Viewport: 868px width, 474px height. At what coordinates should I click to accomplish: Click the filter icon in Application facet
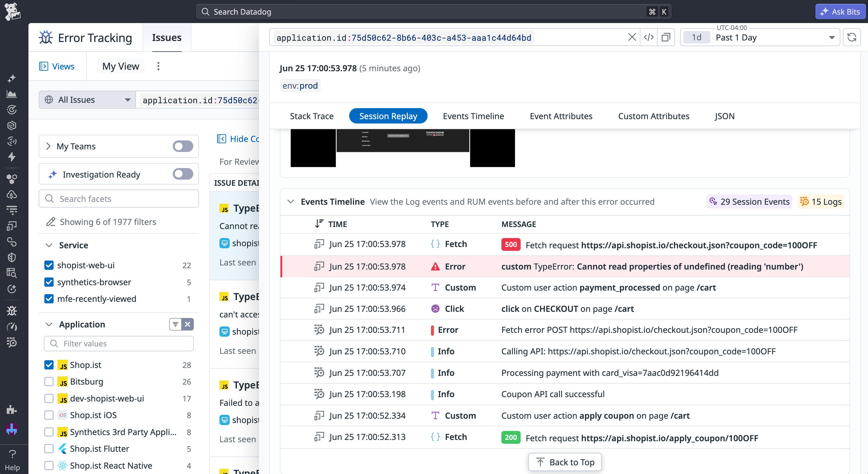click(176, 324)
